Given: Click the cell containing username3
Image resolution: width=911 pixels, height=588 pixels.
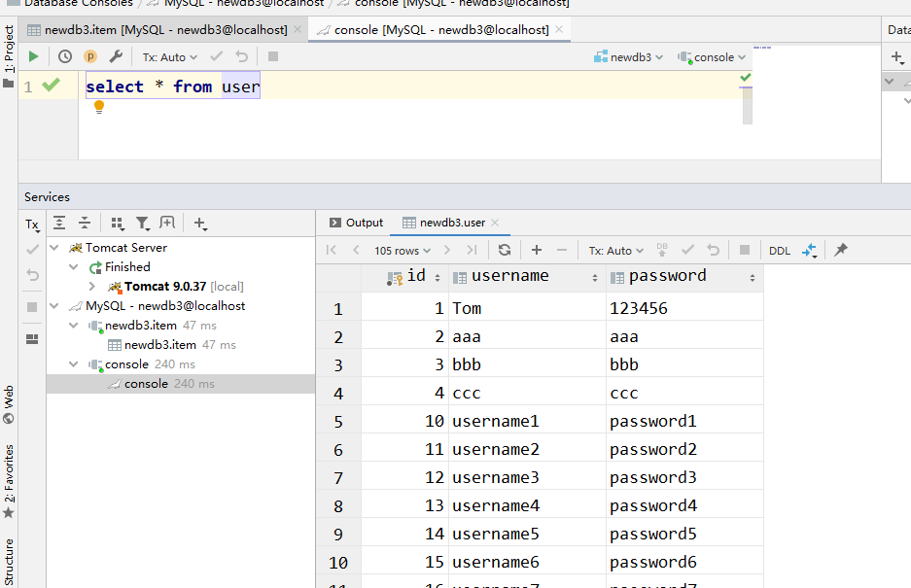Looking at the screenshot, I should point(527,477).
